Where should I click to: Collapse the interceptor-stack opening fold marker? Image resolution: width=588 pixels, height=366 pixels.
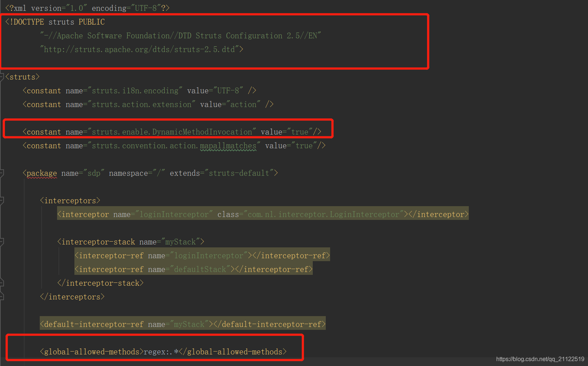(x=1, y=242)
